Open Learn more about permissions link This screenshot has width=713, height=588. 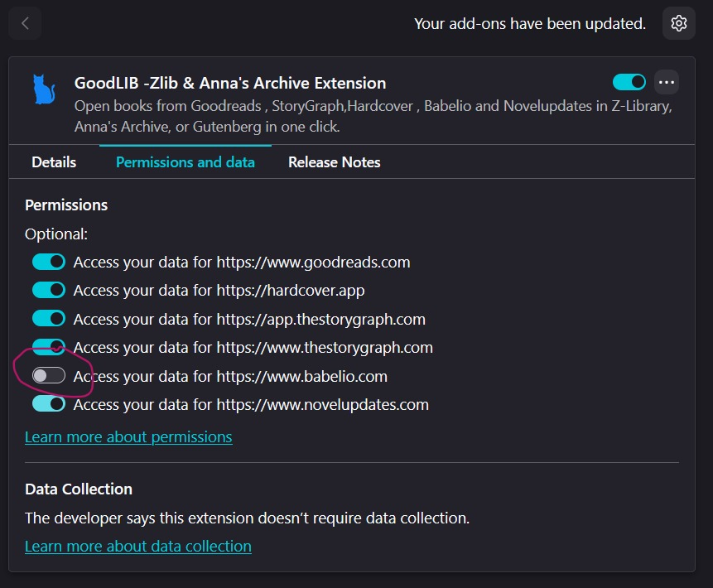click(x=128, y=436)
